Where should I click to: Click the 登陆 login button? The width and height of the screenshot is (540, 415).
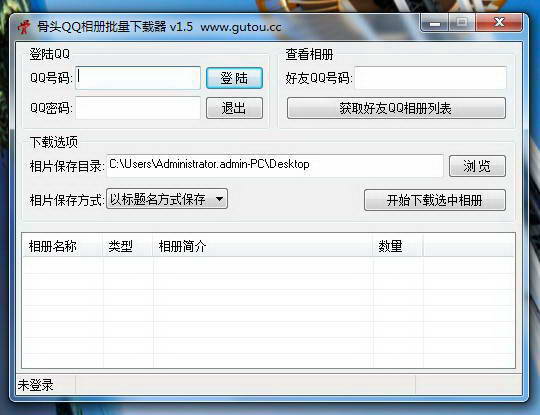[x=234, y=78]
